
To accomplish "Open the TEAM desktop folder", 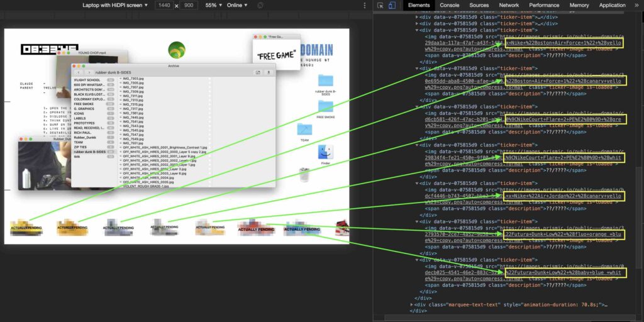I will click(304, 130).
